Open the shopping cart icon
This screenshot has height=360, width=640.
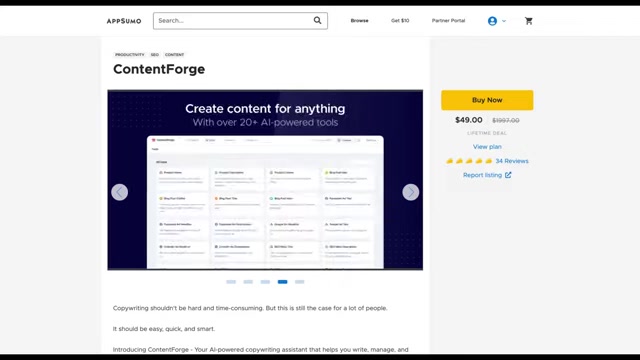pos(529,21)
